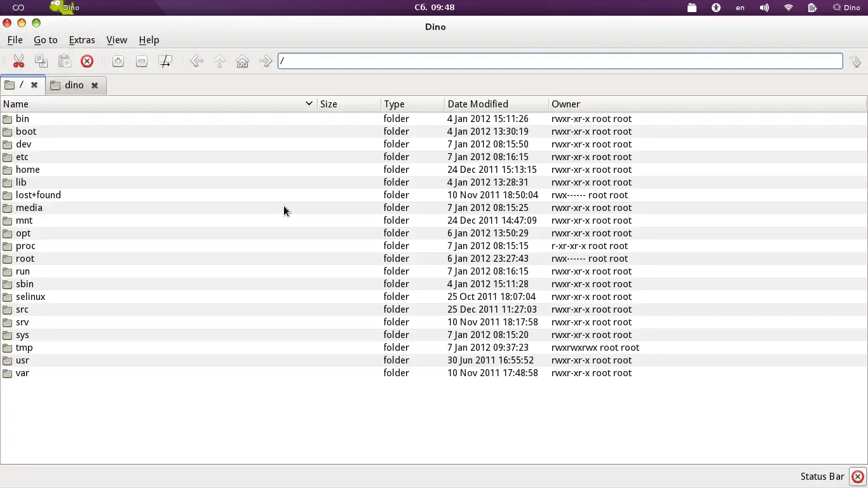Open the Wi-Fi network icon in the top panel
The image size is (868, 488).
pos(789,8)
